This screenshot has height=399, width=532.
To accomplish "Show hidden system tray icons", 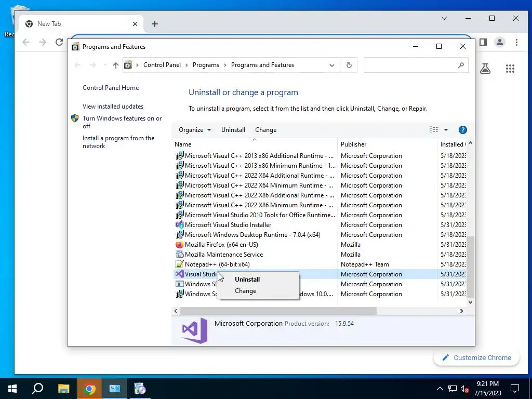I will [x=440, y=389].
